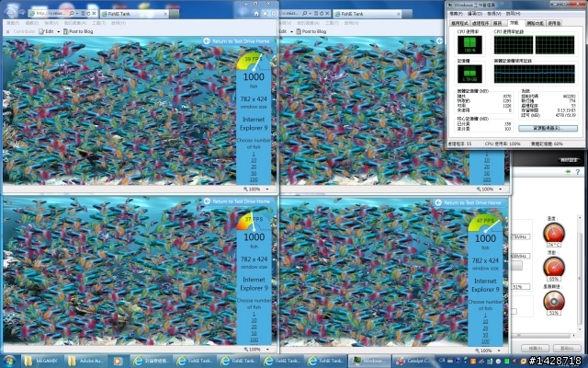Screen dimensions: 588x368
Task: Click 資源監視器 button in Task Manager
Action: [x=548, y=129]
